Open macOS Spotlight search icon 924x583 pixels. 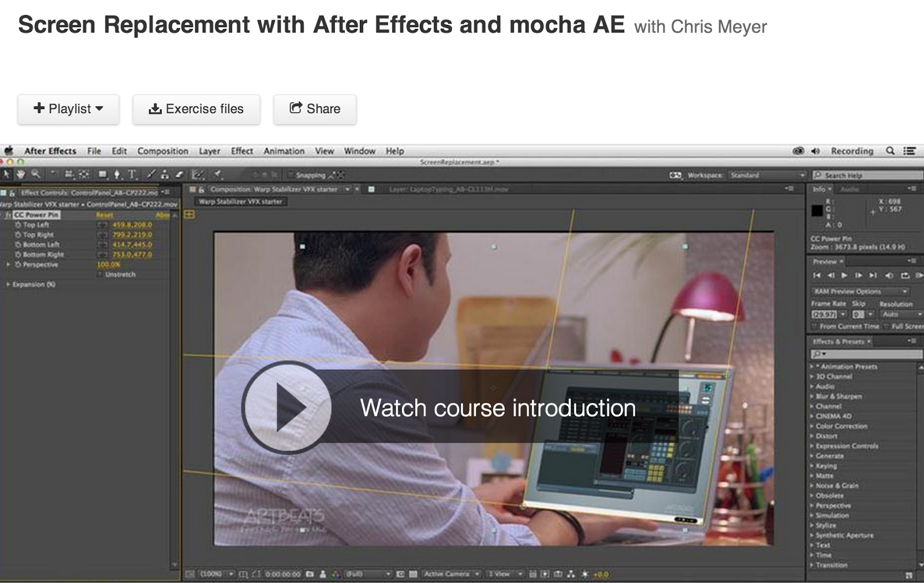tap(891, 151)
